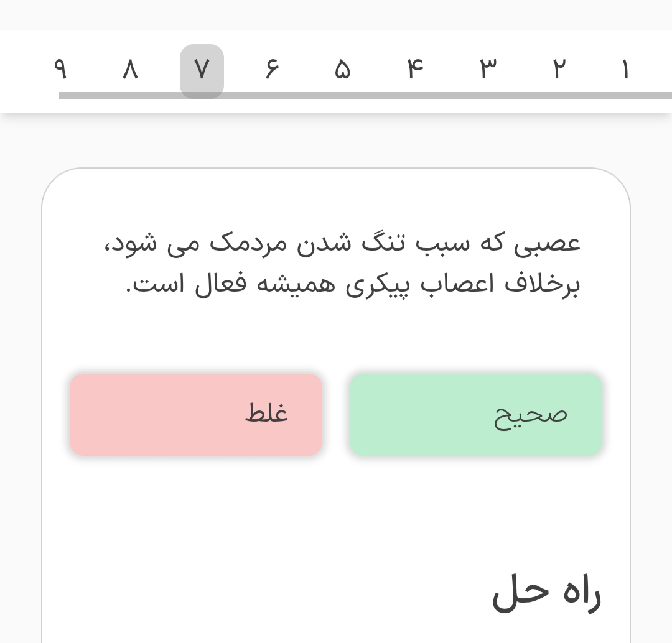Click the highlighted question ۷ tab
The image size is (672, 643).
tap(202, 70)
